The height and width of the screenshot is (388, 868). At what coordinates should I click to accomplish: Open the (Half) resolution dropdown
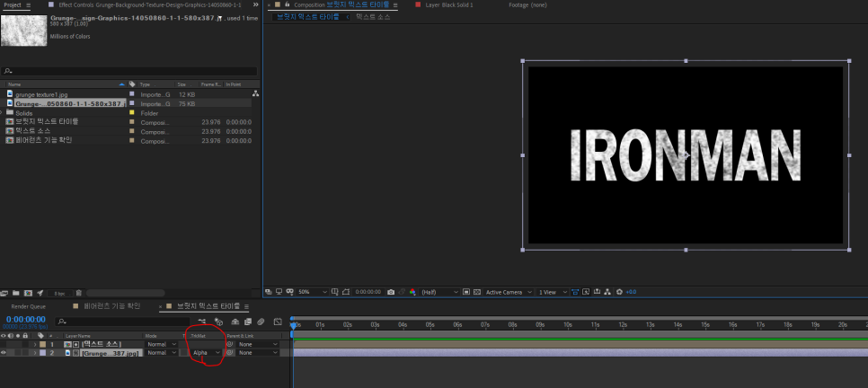439,292
